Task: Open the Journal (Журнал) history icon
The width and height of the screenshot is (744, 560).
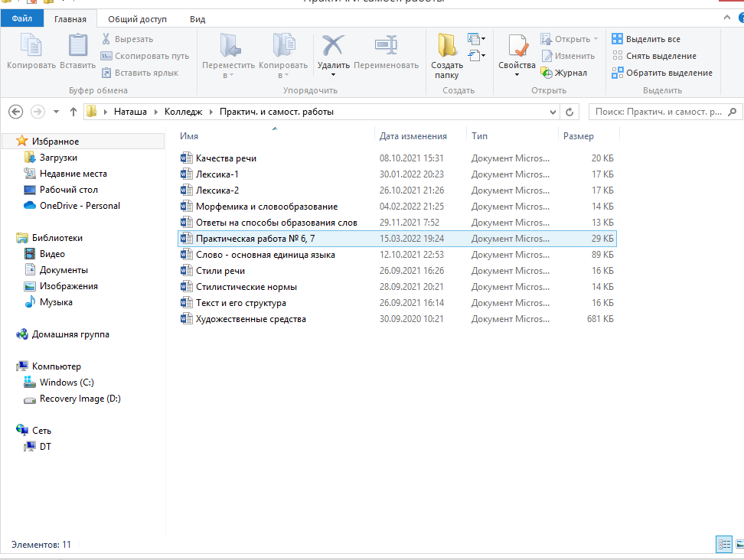Action: click(x=547, y=73)
